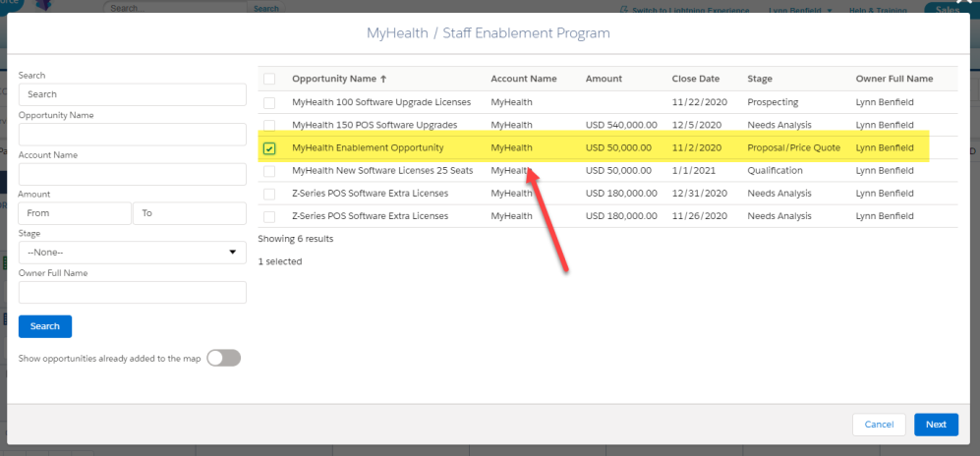980x456 pixels.
Task: Tick the select-all checkbox in table header
Action: (269, 79)
